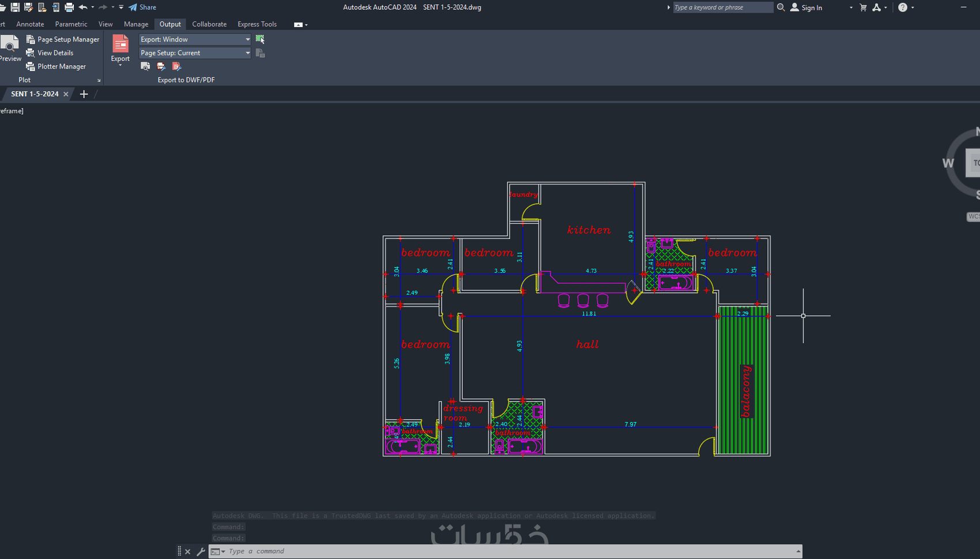Switch to the Collaborate ribbon tab
The width and height of the screenshot is (980, 559).
tap(209, 24)
